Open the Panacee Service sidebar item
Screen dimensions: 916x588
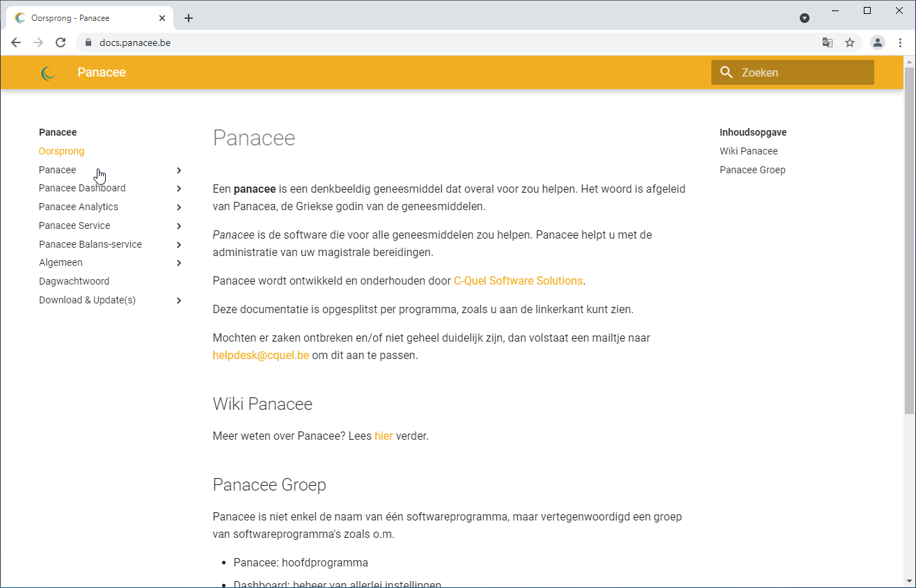click(74, 225)
